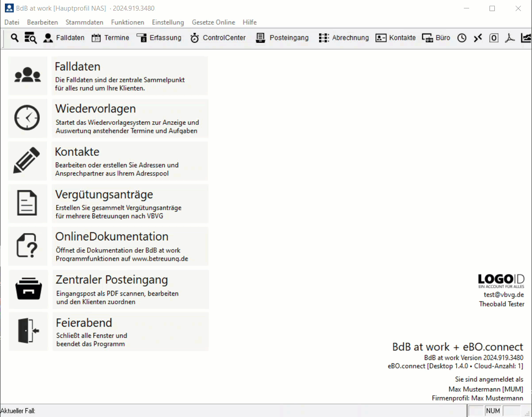This screenshot has height=417, width=532.
Task: Click the Vergütungsanträge document tile icon
Action: 27,203
